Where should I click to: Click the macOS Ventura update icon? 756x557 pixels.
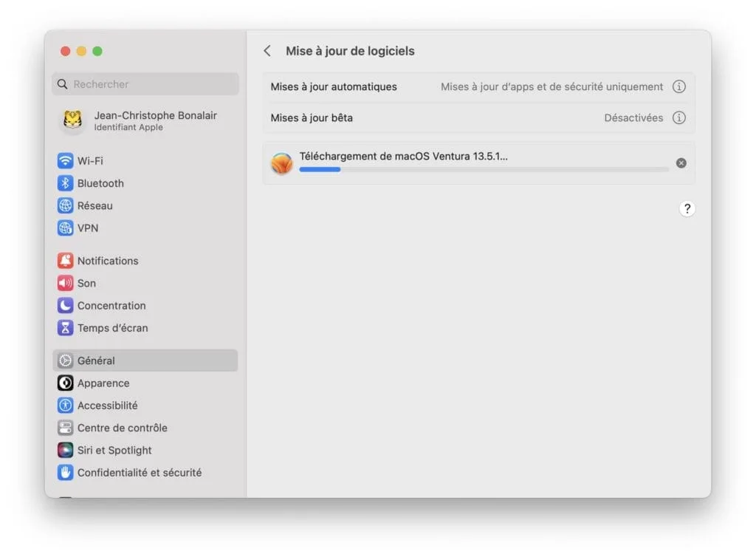point(282,163)
